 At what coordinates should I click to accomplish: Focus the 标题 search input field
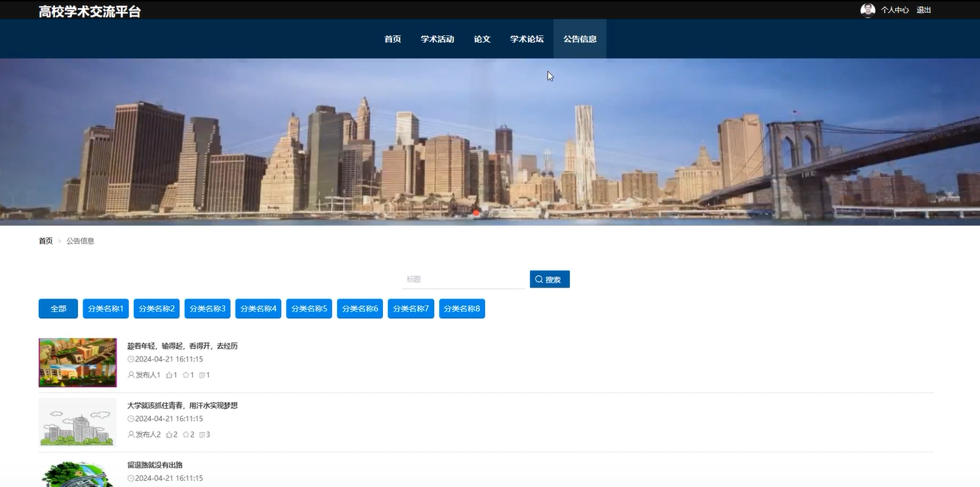point(463,279)
